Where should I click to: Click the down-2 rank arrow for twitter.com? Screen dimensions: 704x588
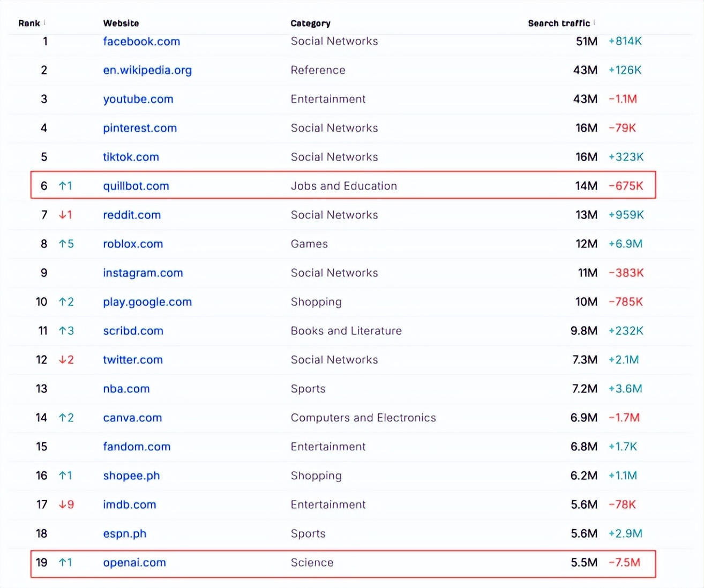(66, 359)
